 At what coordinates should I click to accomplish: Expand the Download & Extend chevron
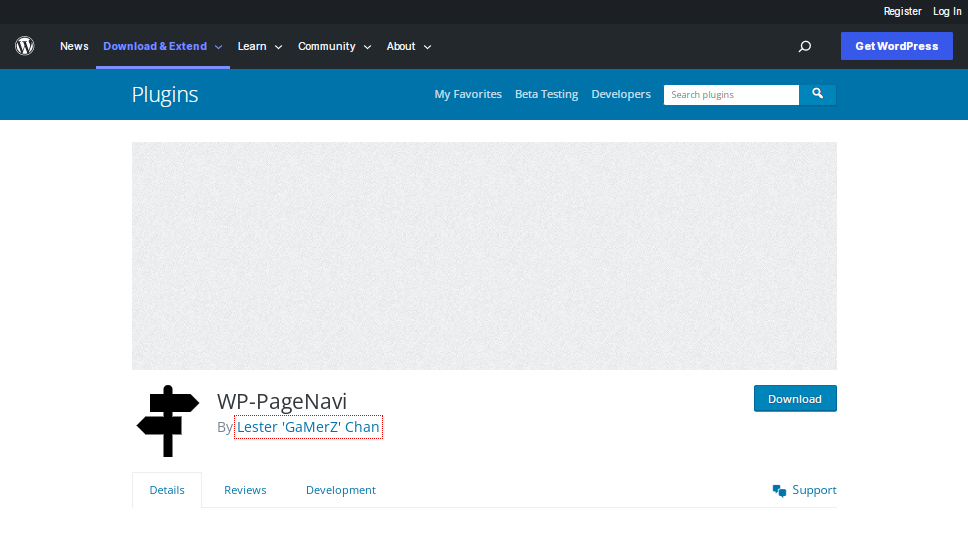pyautogui.click(x=219, y=47)
